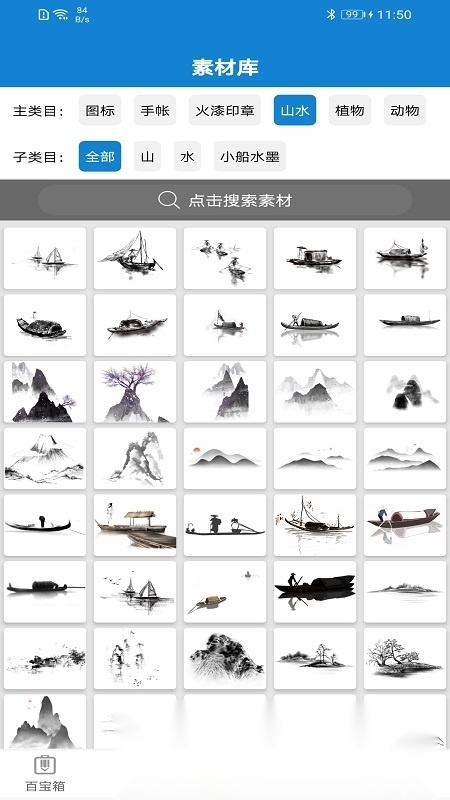The height and width of the screenshot is (800, 450).
Task: Tap the 素材库 page title
Action: pyautogui.click(x=225, y=67)
